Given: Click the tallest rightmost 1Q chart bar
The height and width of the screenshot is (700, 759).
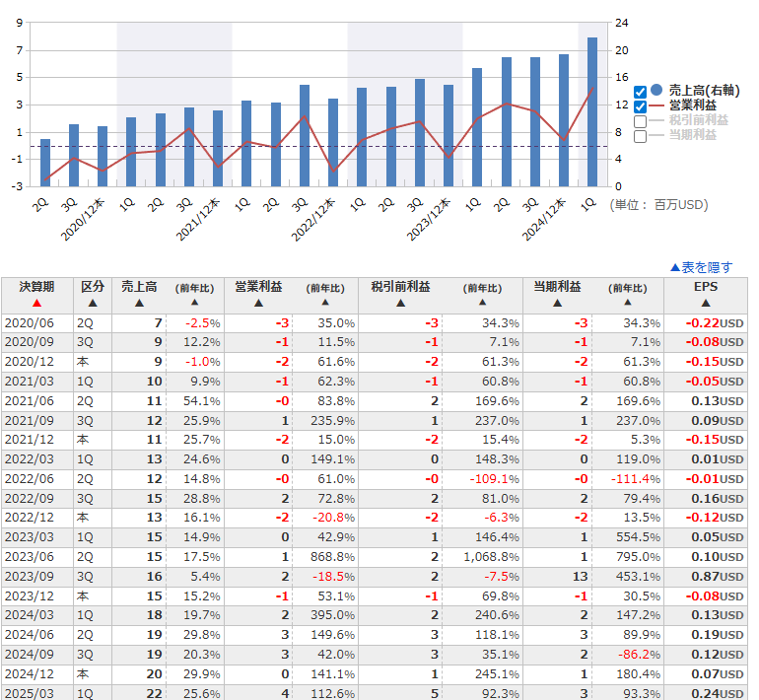Looking at the screenshot, I should tap(592, 111).
